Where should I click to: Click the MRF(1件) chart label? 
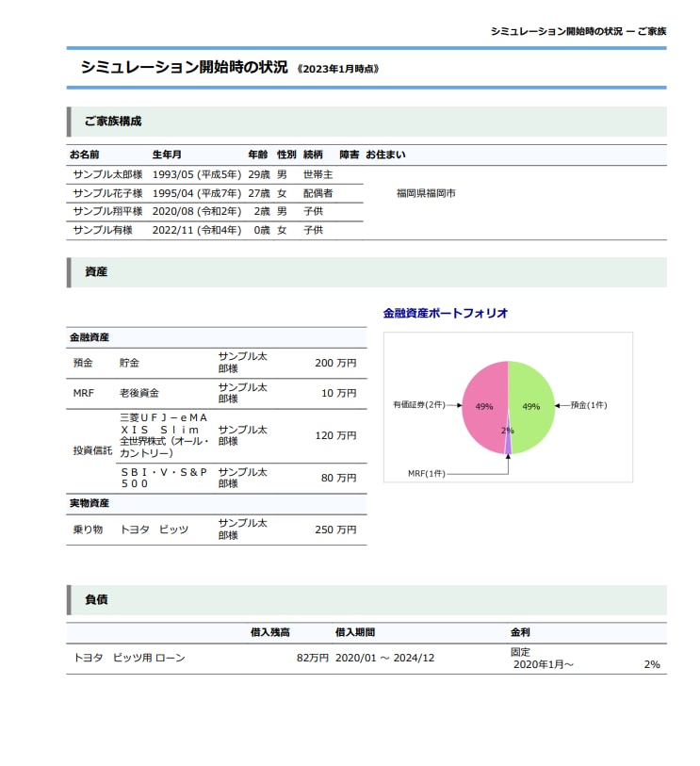click(x=427, y=474)
